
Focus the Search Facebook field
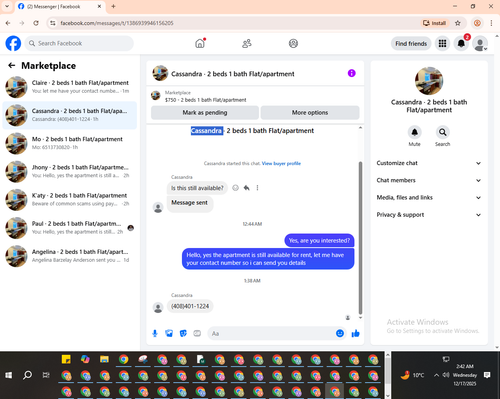pos(79,43)
